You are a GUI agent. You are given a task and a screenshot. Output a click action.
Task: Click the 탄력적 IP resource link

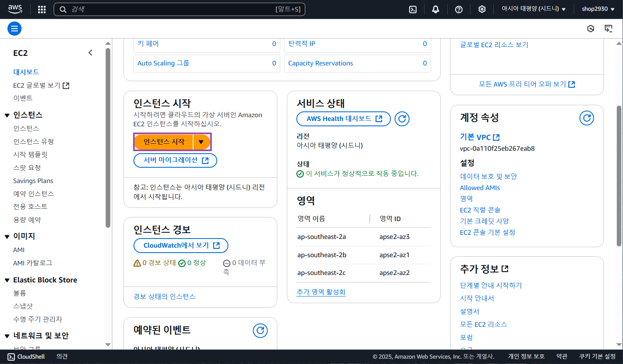(x=302, y=43)
